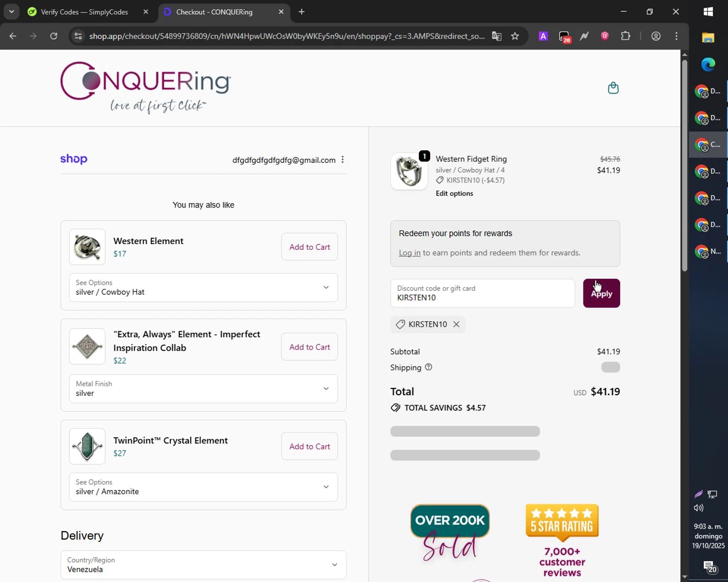
Task: Open the tab search dropdown arrow
Action: tap(11, 12)
